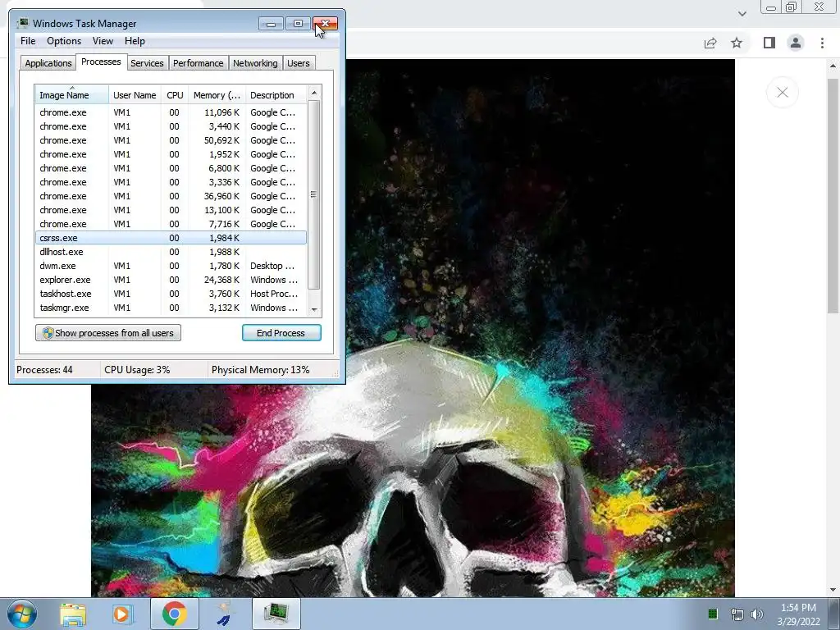Viewport: 840px width, 630px height.
Task: Open Chrome profile avatar
Action: pos(796,43)
